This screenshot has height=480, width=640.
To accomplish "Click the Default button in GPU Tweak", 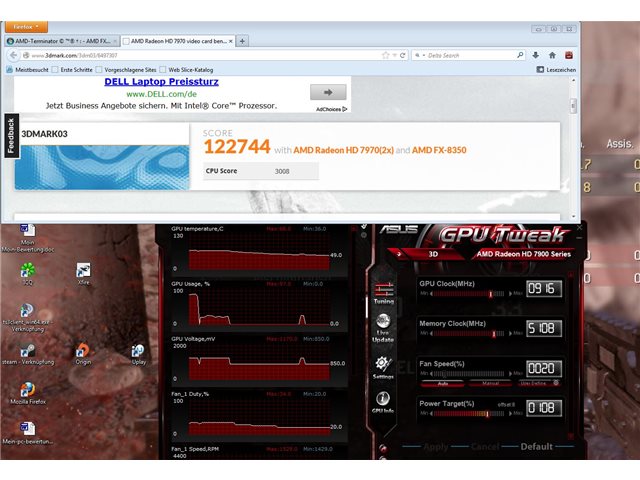I will pyautogui.click(x=536, y=447).
